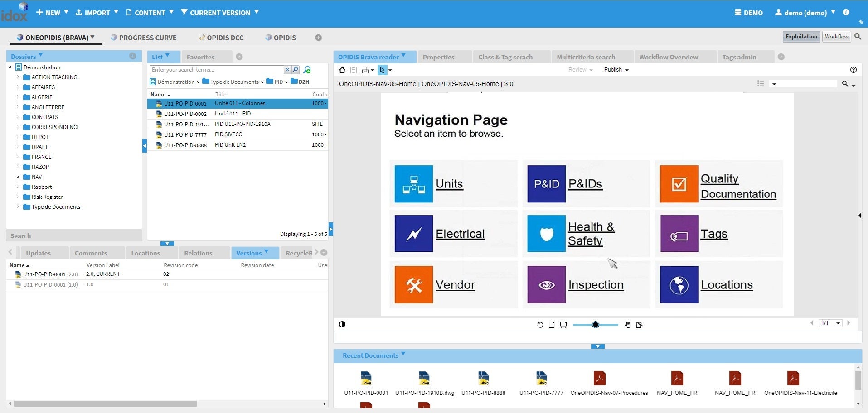Click the print icon in Brava toolbar
This screenshot has width=868, height=413.
pos(365,70)
